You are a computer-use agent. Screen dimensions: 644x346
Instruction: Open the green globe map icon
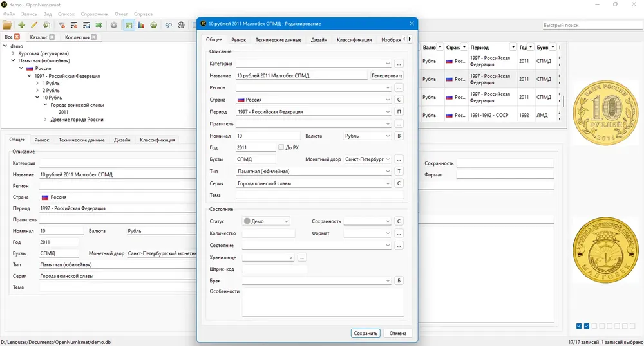(x=154, y=25)
